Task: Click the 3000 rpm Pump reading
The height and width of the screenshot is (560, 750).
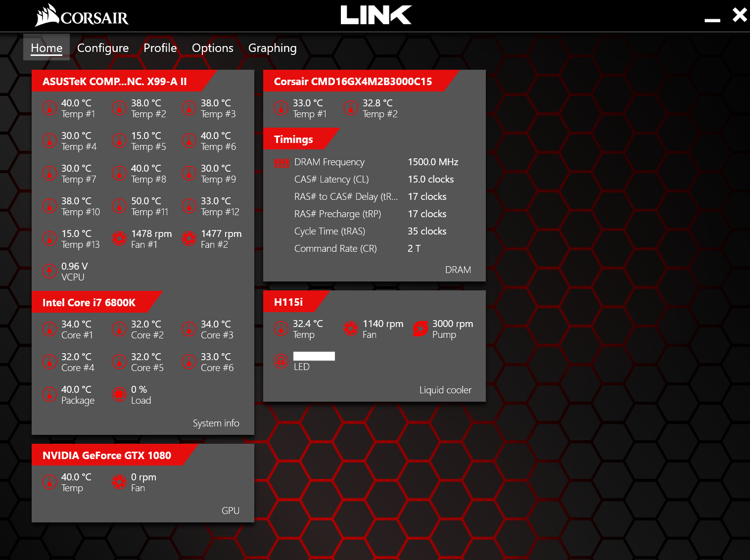Action: coord(453,324)
